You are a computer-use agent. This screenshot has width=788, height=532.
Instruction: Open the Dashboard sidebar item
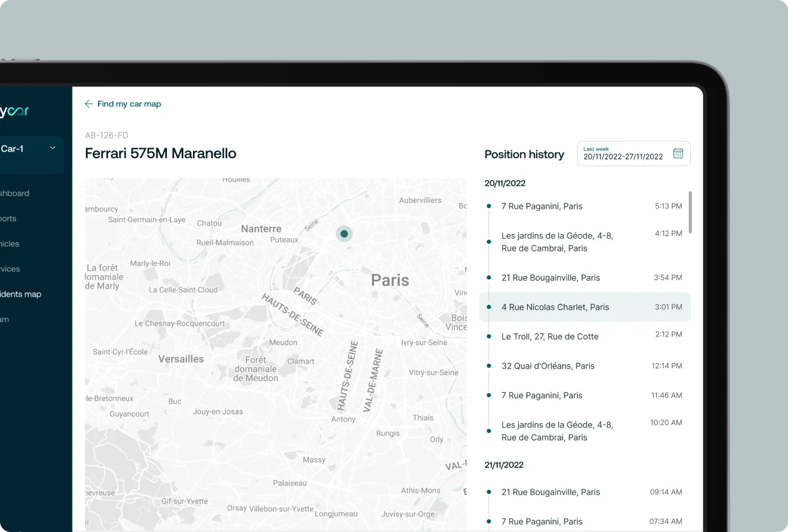[x=15, y=194]
